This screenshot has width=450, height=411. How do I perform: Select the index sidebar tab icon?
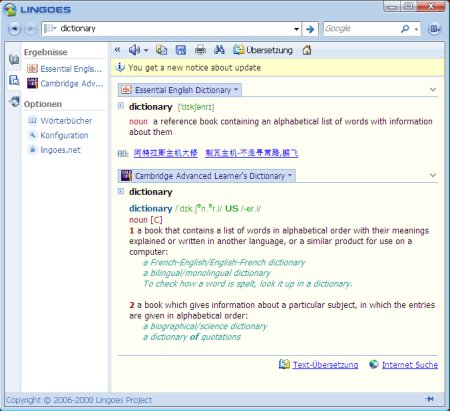point(14,80)
